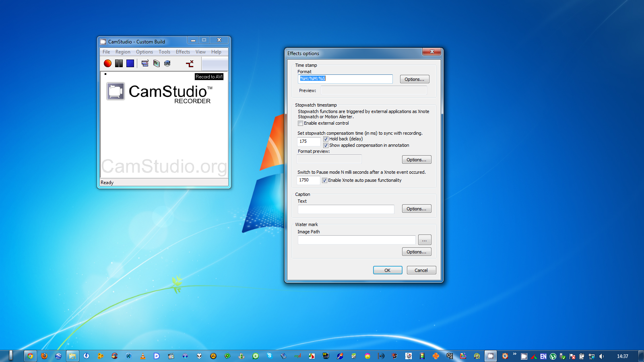
Task: Click the Caption Text field
Action: (x=346, y=209)
